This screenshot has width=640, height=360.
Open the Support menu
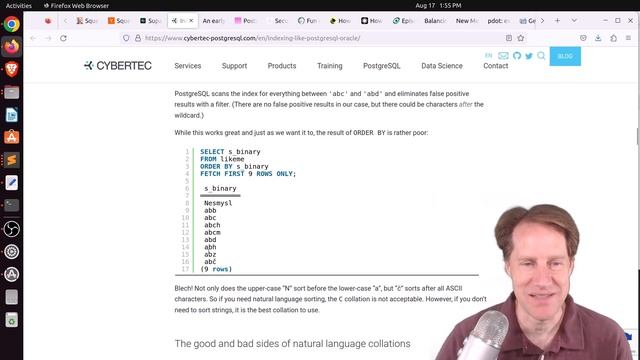click(x=234, y=66)
